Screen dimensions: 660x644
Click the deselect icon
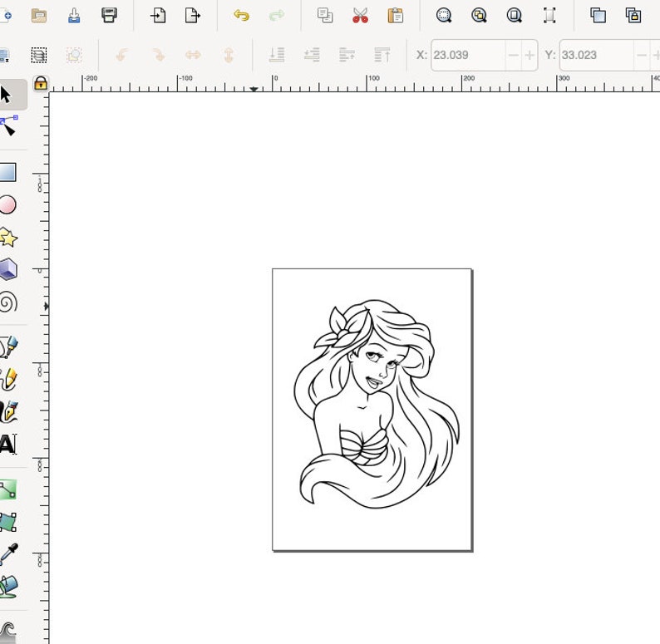74,55
